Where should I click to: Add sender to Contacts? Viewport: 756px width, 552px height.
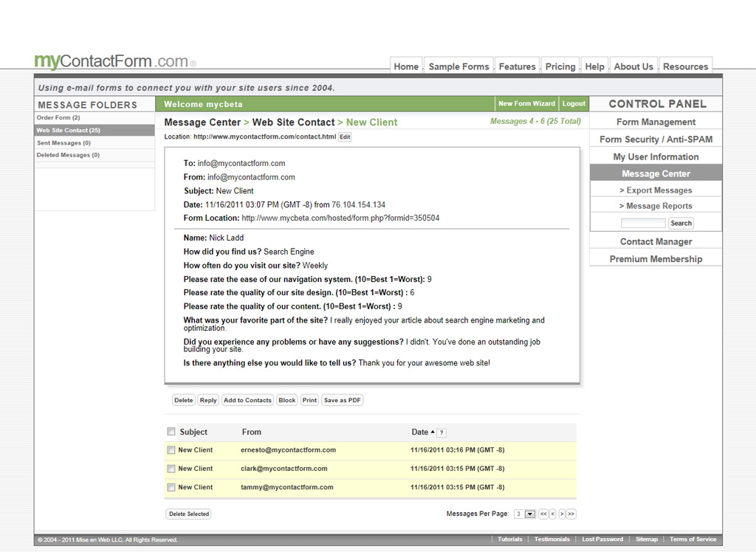pyautogui.click(x=248, y=400)
